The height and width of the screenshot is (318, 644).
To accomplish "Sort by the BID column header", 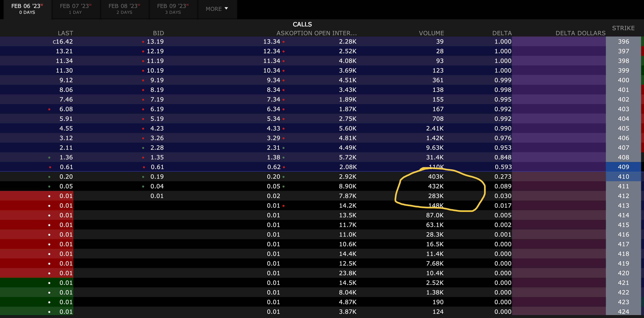I will pos(158,33).
